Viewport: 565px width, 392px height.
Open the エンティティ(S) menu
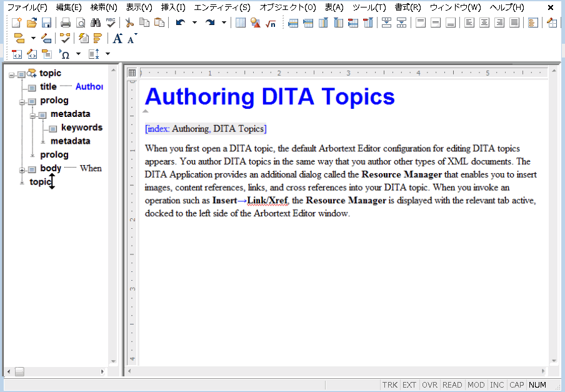222,8
